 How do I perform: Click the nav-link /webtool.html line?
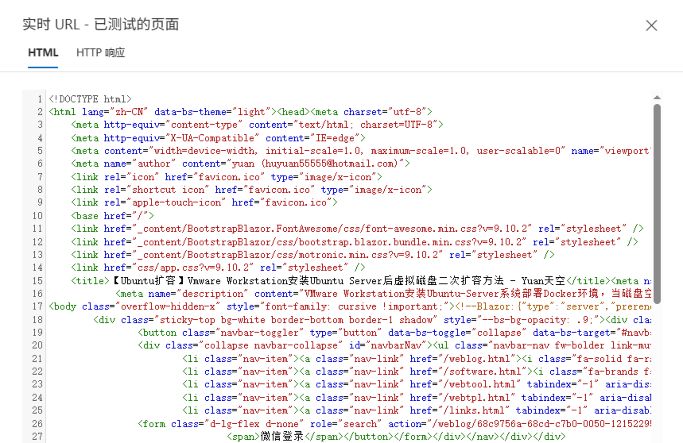tap(416, 384)
